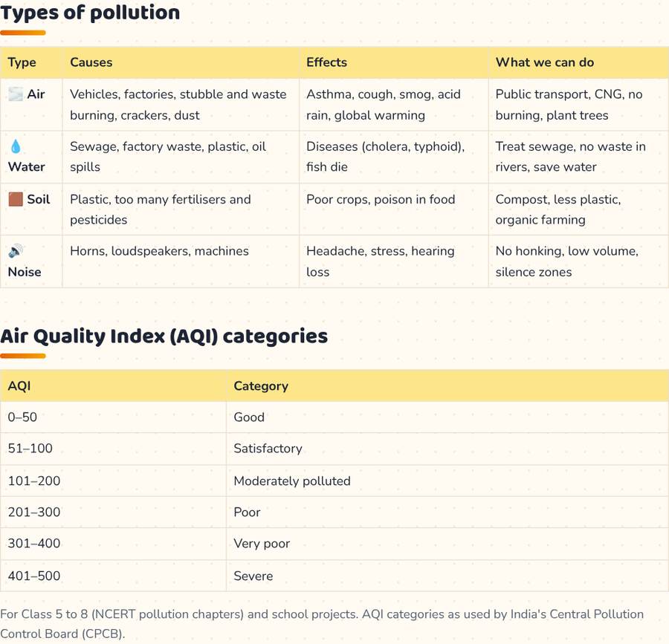
Task: Click the footnote about NCERT pollution chapters
Action: 322,624
